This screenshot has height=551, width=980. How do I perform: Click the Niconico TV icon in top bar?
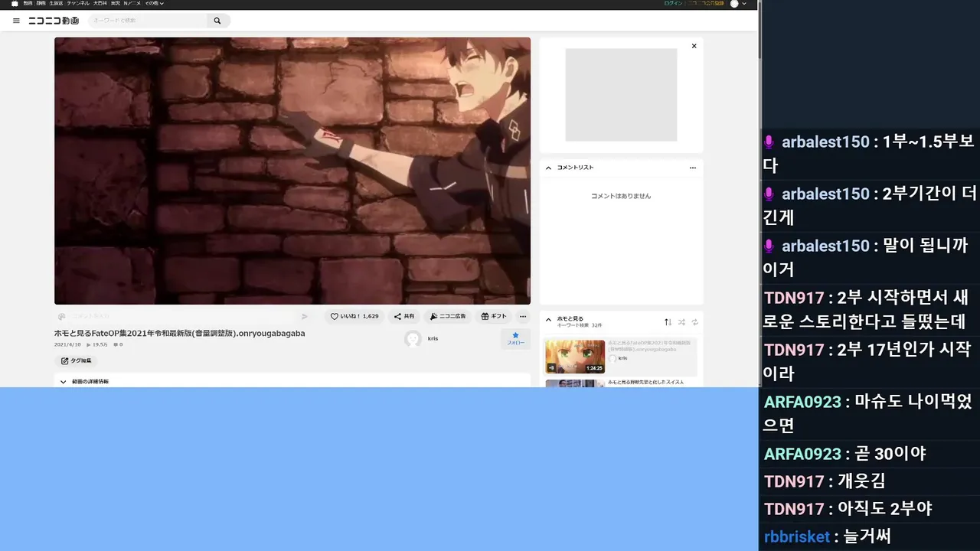[x=15, y=4]
